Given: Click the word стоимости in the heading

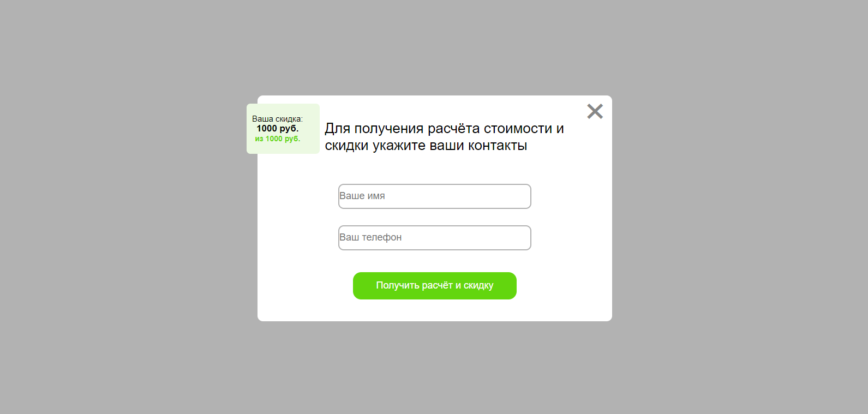Looking at the screenshot, I should pyautogui.click(x=518, y=129).
